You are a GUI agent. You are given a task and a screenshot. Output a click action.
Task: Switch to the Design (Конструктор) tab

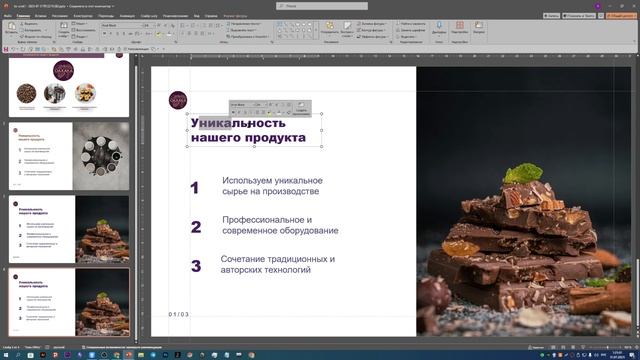(83, 16)
